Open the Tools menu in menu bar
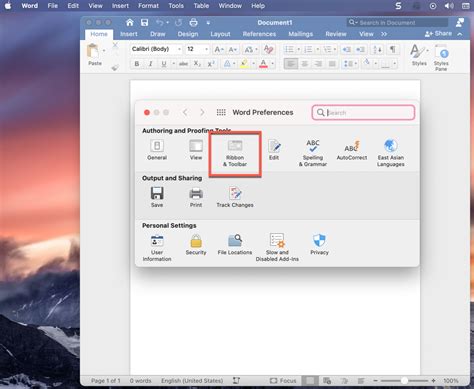The image size is (474, 389). click(x=176, y=6)
